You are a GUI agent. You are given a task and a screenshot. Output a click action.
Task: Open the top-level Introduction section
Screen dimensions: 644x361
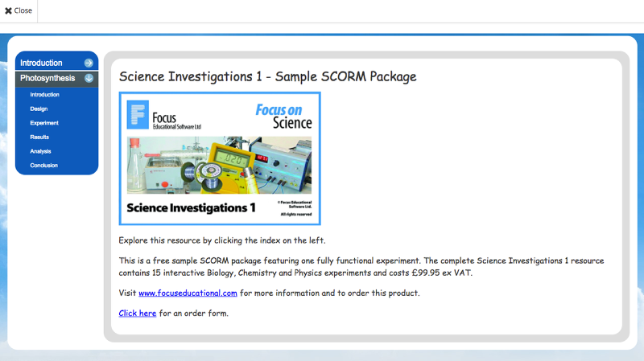point(56,63)
